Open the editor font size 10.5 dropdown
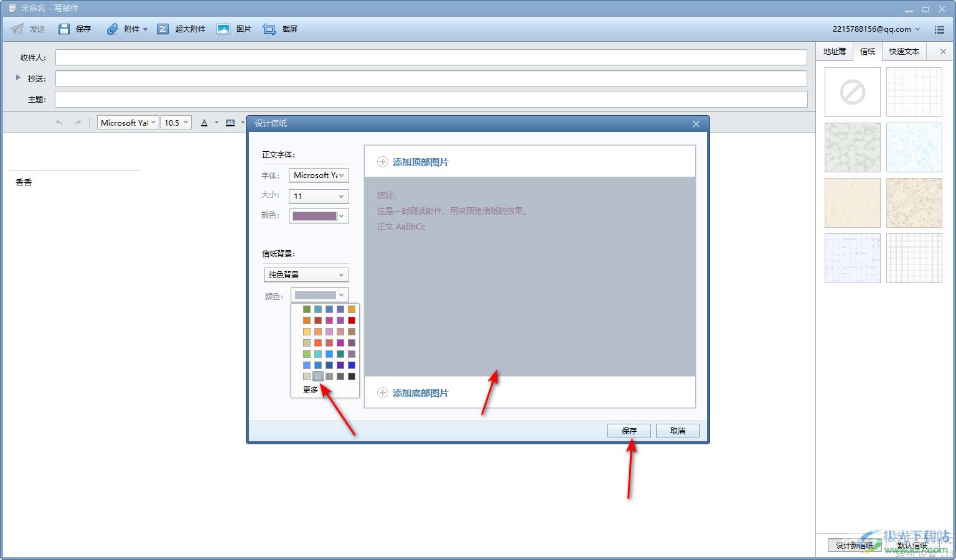This screenshot has width=956, height=560. [x=176, y=123]
